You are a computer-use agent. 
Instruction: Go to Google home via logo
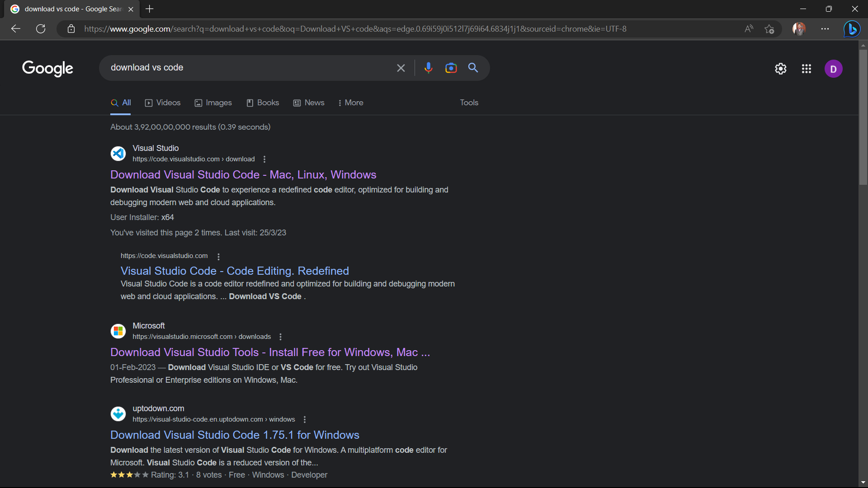tap(47, 68)
